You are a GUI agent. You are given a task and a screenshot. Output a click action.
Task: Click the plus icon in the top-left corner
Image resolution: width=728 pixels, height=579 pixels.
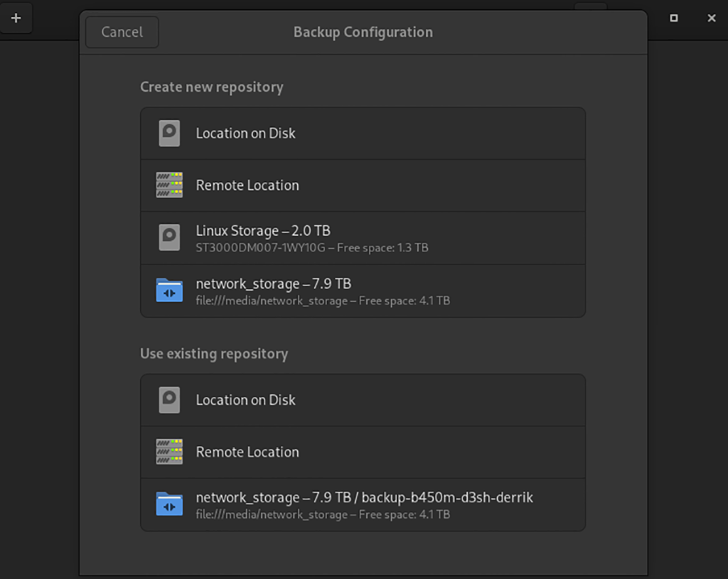pyautogui.click(x=16, y=18)
